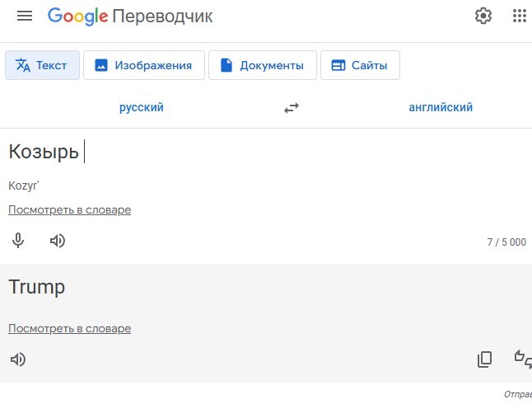
Task: Switch to the Сайты tab
Action: tap(360, 66)
